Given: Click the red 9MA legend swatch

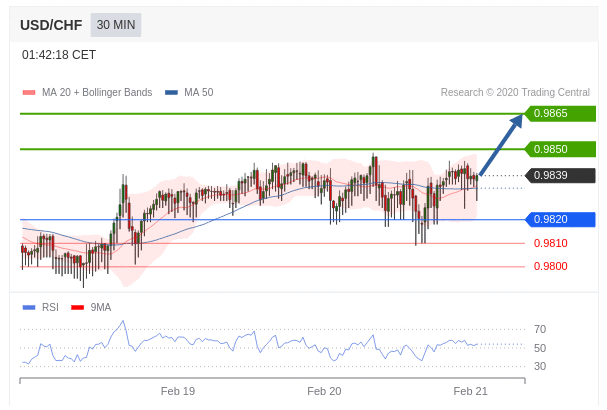Looking at the screenshot, I should point(77,307).
